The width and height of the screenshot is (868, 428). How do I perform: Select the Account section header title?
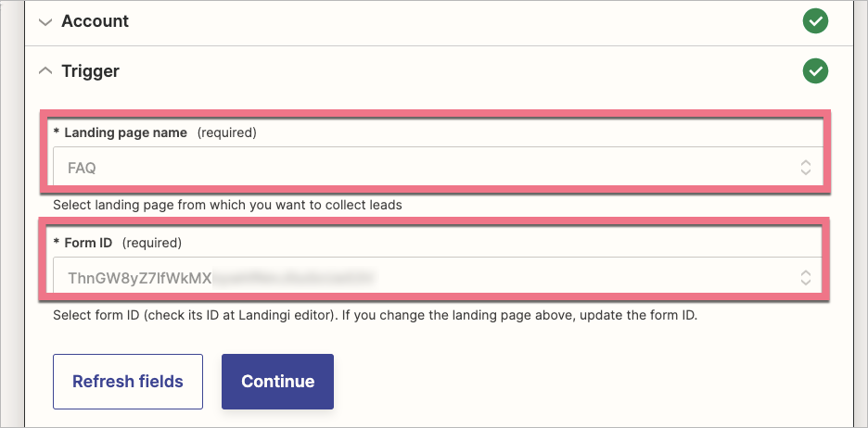click(x=95, y=21)
